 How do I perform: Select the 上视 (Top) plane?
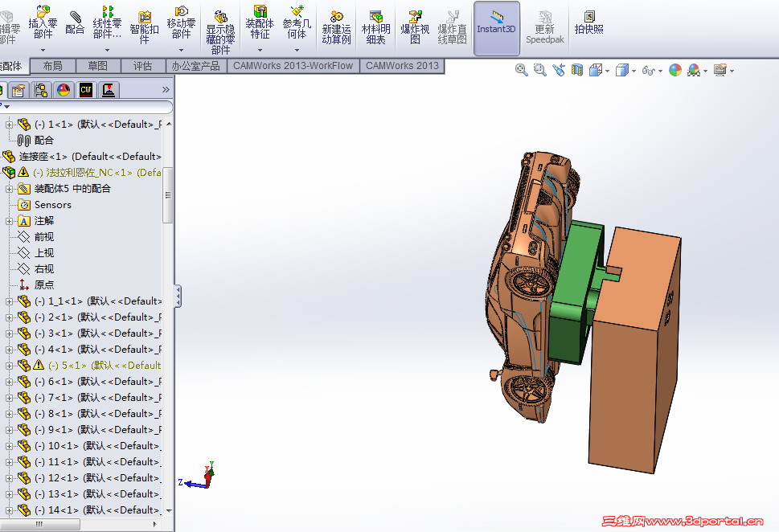(x=35, y=253)
